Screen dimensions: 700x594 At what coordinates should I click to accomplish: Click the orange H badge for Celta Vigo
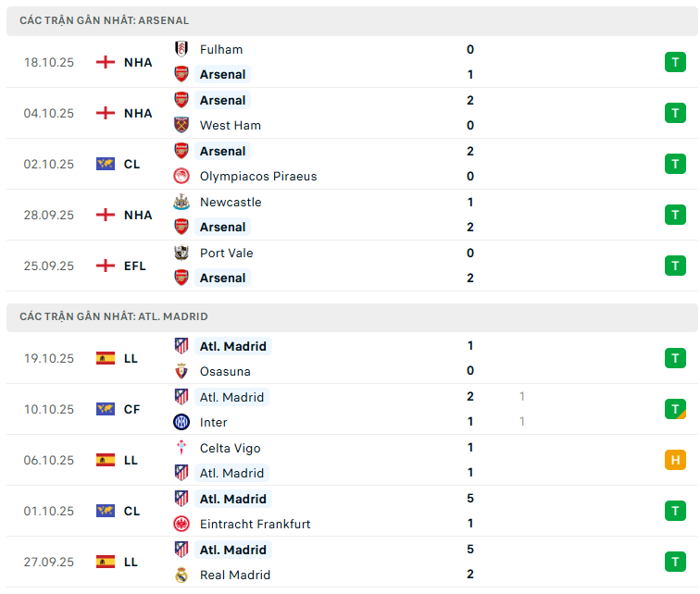click(675, 460)
